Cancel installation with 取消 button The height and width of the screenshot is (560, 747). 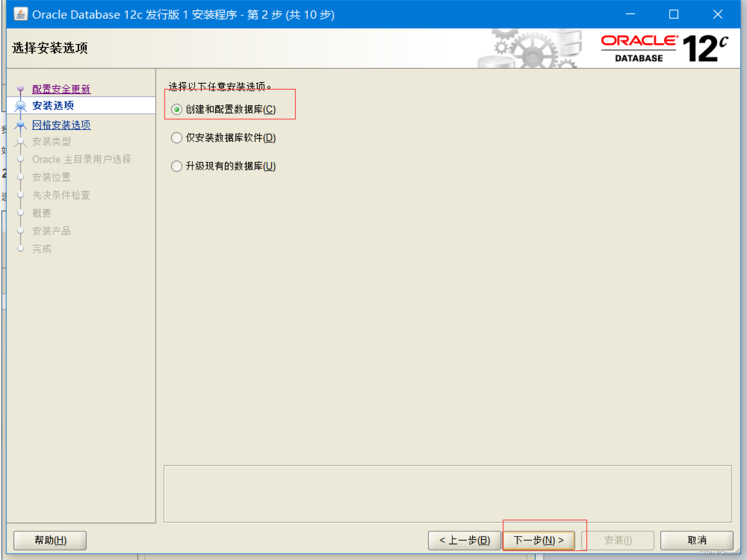(x=696, y=540)
